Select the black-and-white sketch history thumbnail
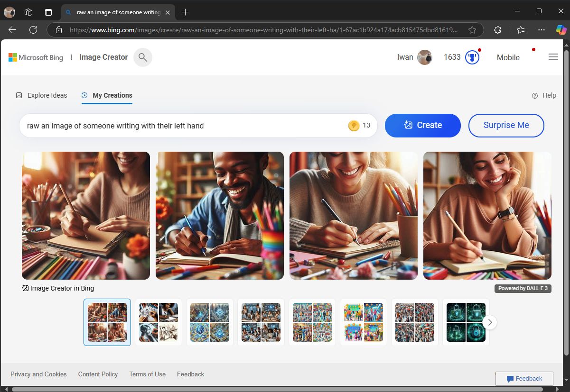Viewport: 570px width, 392px height. coord(159,322)
